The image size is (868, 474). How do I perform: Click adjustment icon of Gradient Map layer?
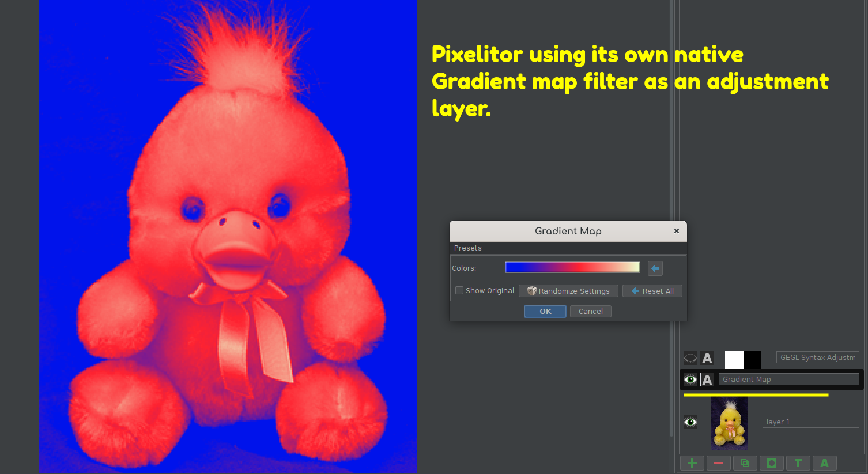[707, 380]
